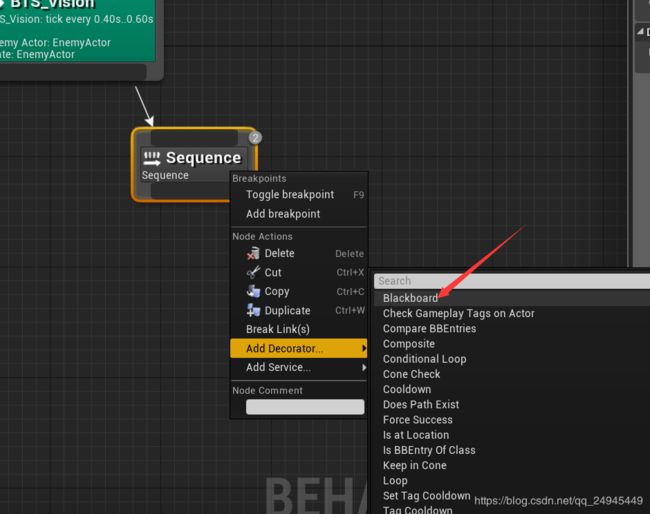
Task: Click the 'Sequence' subtitle under node title
Action: pyautogui.click(x=165, y=175)
